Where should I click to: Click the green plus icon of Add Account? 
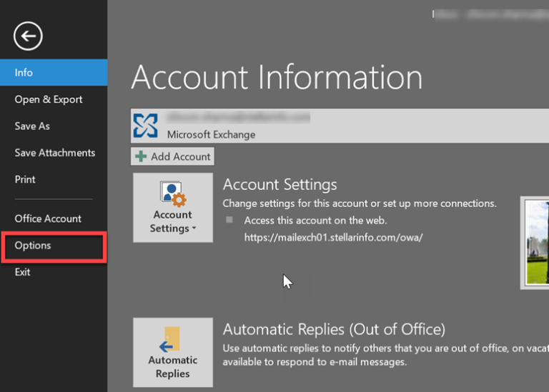[x=141, y=156]
